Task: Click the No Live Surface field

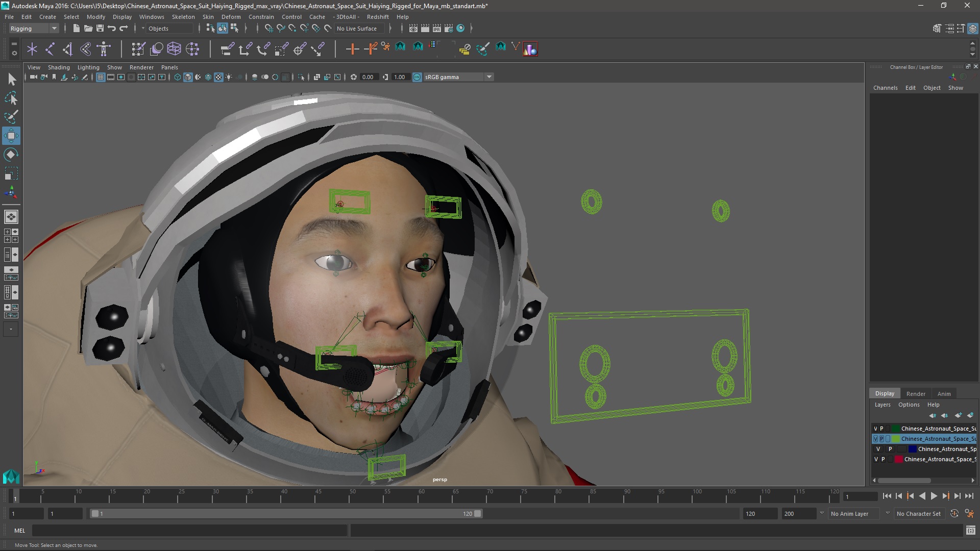Action: click(360, 29)
